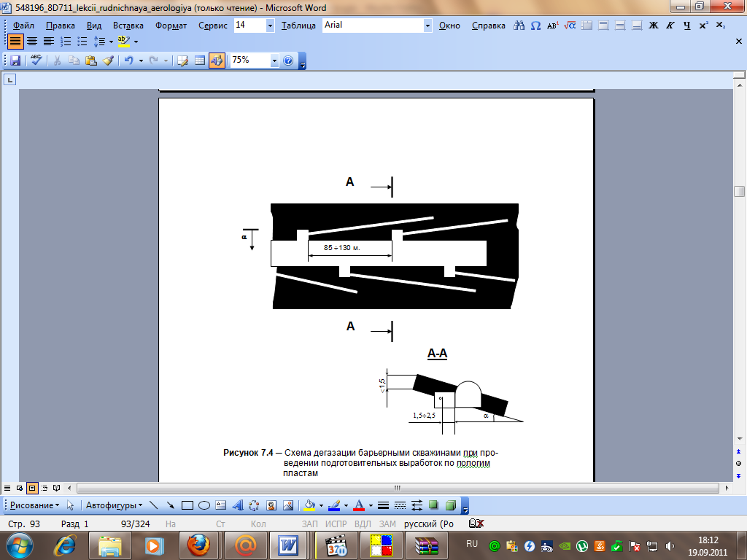Image resolution: width=747 pixels, height=560 pixels.
Task: Toggle justified paragraph alignment
Action: [15, 42]
